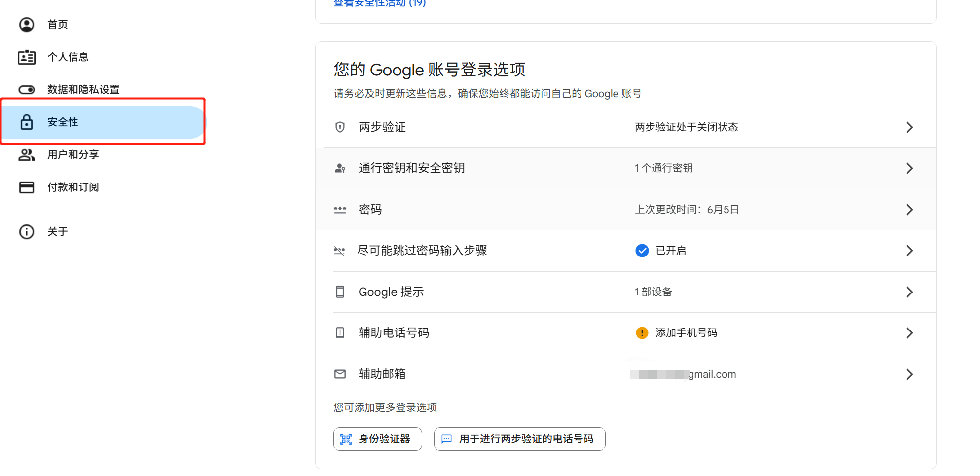
Task: Click the 1 个通行密钥 status text
Action: [664, 168]
